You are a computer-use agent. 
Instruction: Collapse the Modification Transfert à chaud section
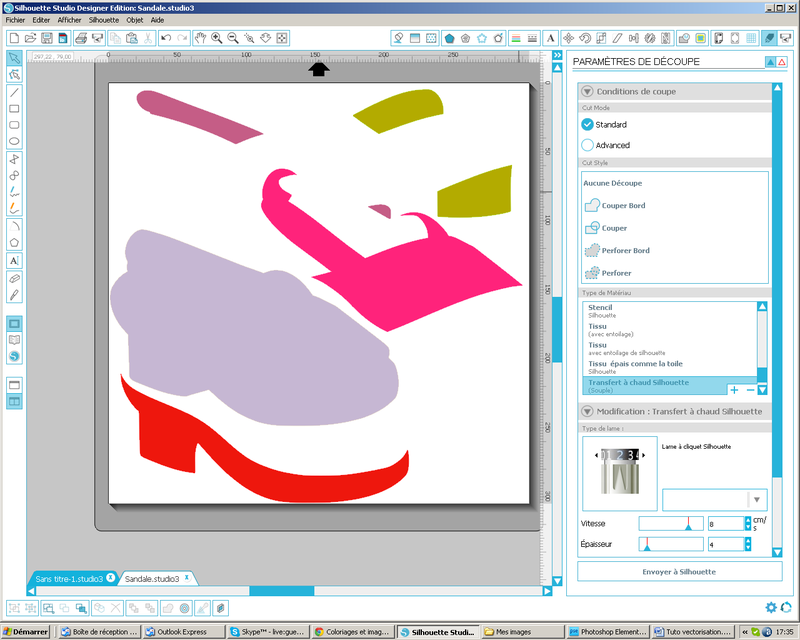coord(587,411)
